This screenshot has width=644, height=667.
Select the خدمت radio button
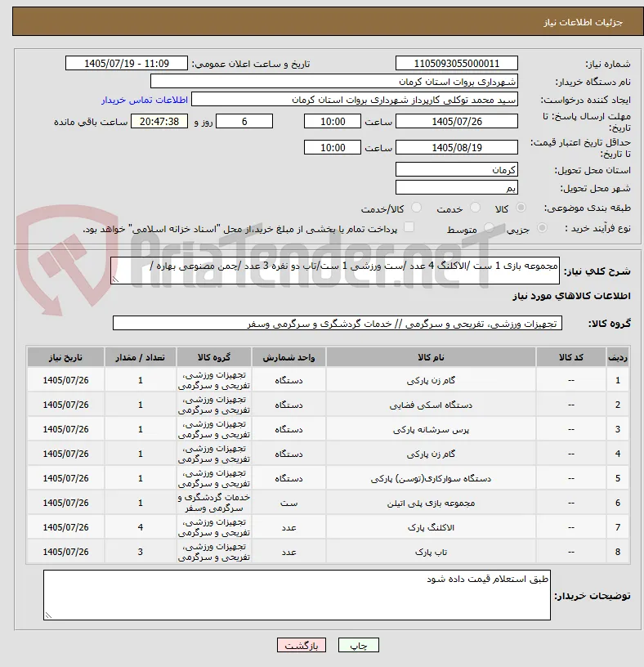475,208
